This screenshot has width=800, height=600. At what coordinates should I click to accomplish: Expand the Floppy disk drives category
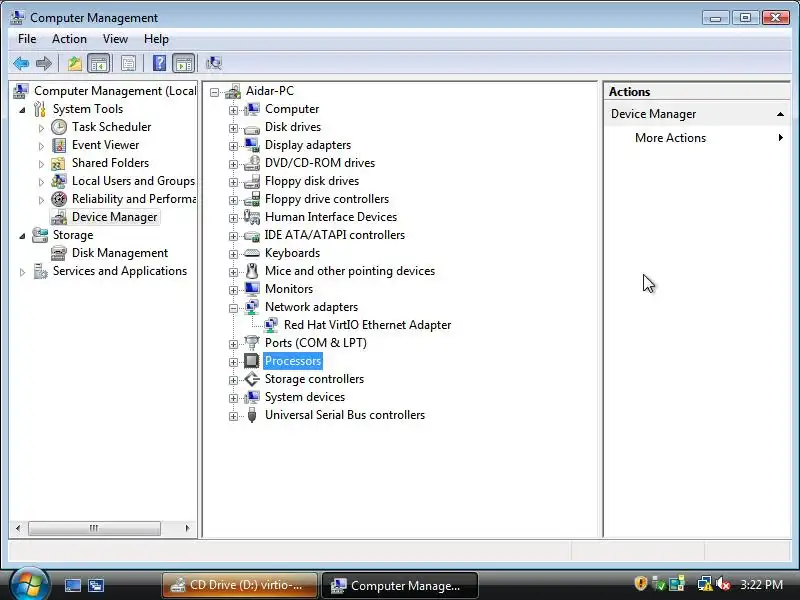[x=233, y=182]
